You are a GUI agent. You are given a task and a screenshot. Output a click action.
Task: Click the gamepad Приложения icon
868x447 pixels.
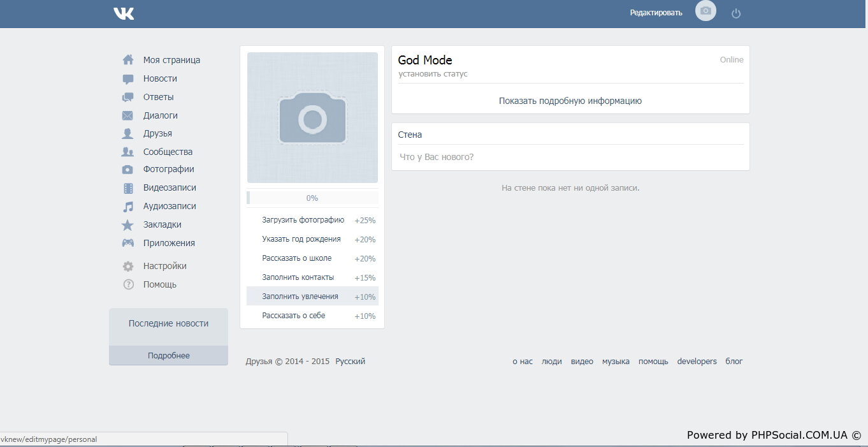point(128,243)
